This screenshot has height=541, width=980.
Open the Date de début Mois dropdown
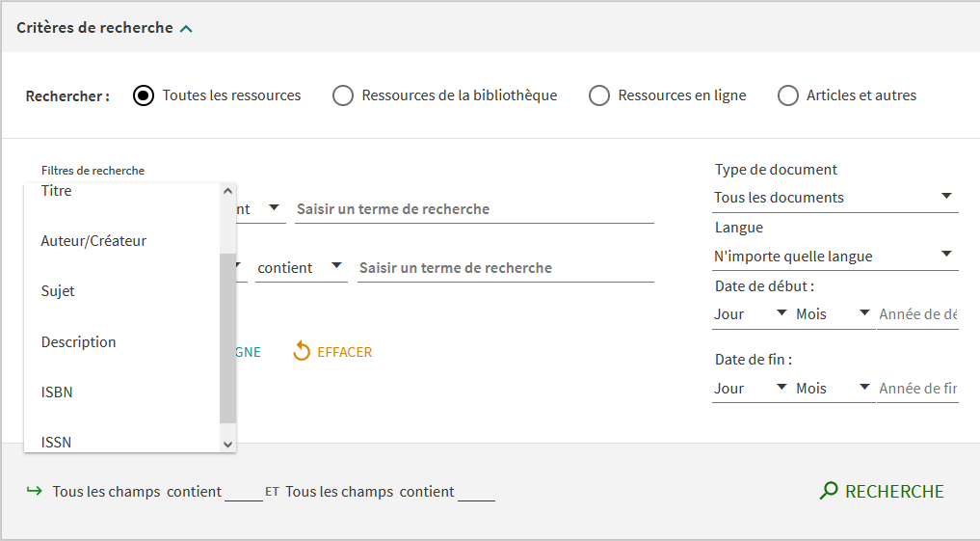click(x=834, y=314)
